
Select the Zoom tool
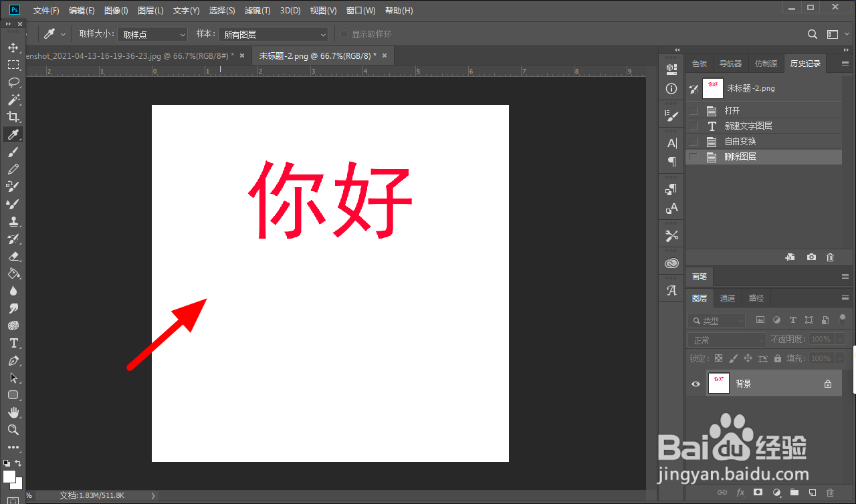[x=13, y=430]
